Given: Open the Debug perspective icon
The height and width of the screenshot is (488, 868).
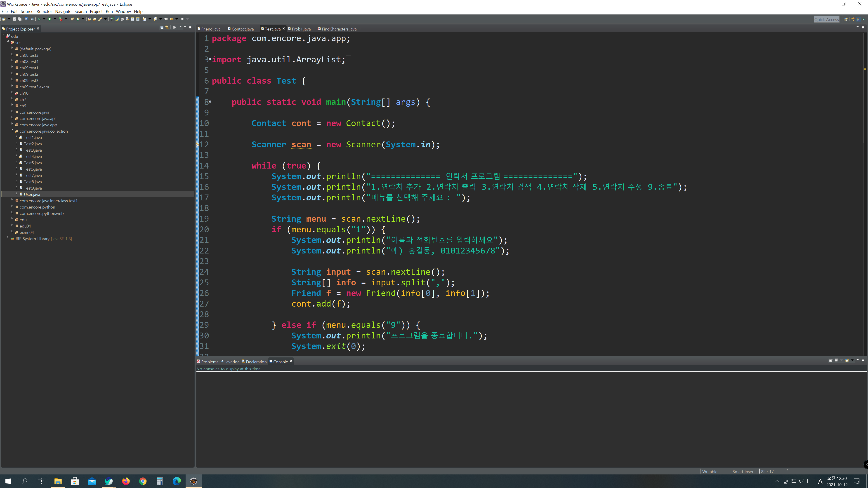Looking at the screenshot, I should (x=864, y=19).
